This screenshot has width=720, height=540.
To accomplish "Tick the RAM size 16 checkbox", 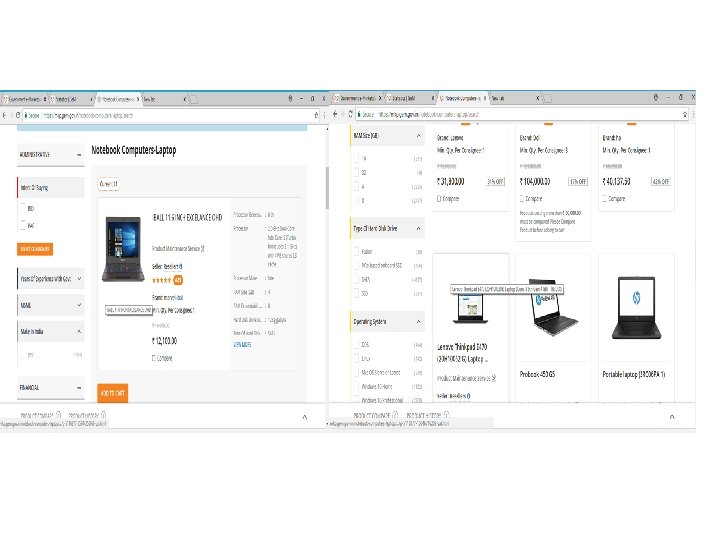I will [x=356, y=158].
